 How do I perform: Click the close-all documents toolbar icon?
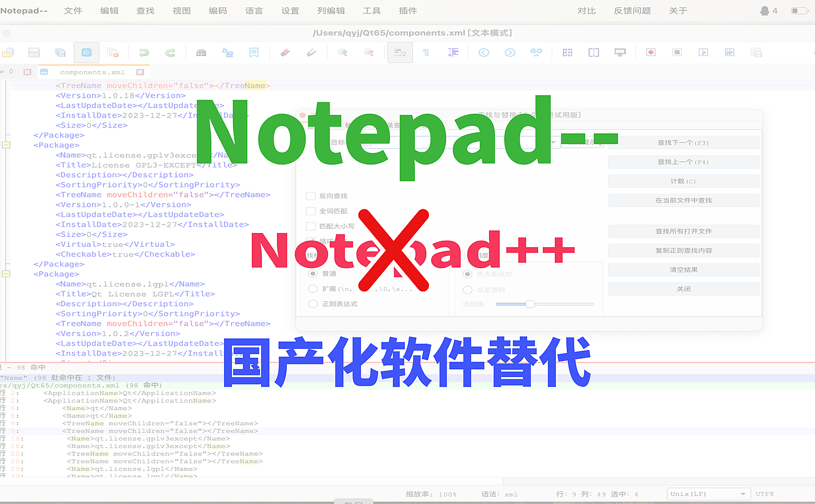112,52
